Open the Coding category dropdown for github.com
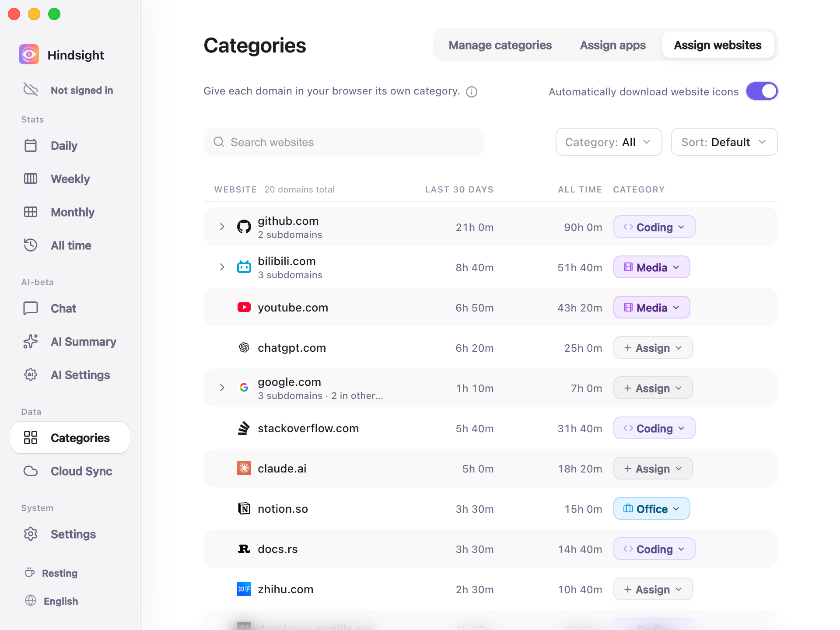 [654, 227]
